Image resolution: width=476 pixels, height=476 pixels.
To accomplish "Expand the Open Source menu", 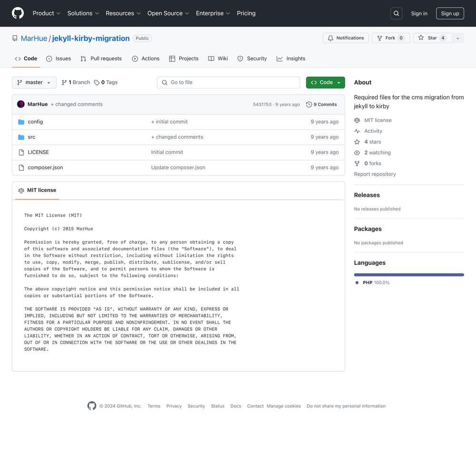I will pyautogui.click(x=168, y=13).
